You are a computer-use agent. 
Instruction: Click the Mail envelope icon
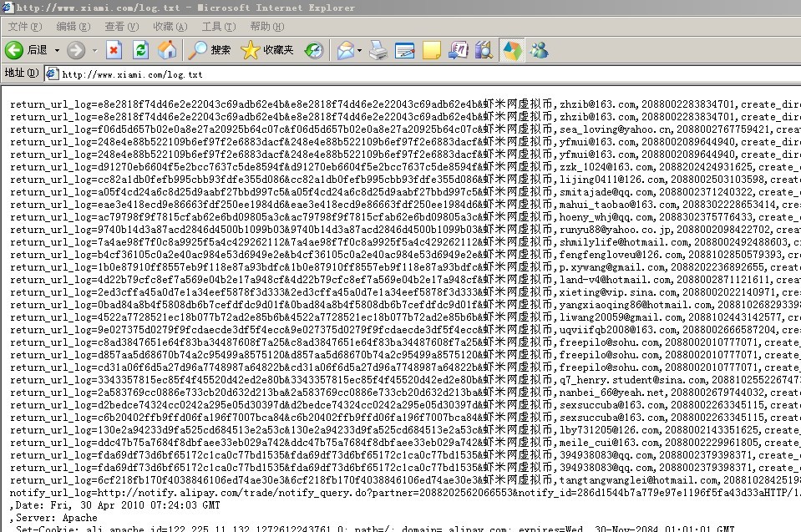tap(345, 50)
